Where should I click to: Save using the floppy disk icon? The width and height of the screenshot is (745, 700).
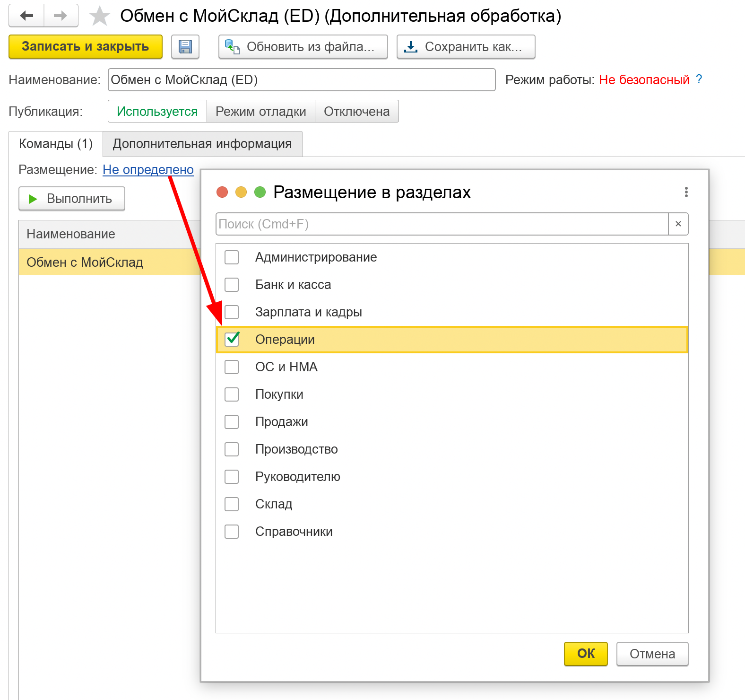185,47
